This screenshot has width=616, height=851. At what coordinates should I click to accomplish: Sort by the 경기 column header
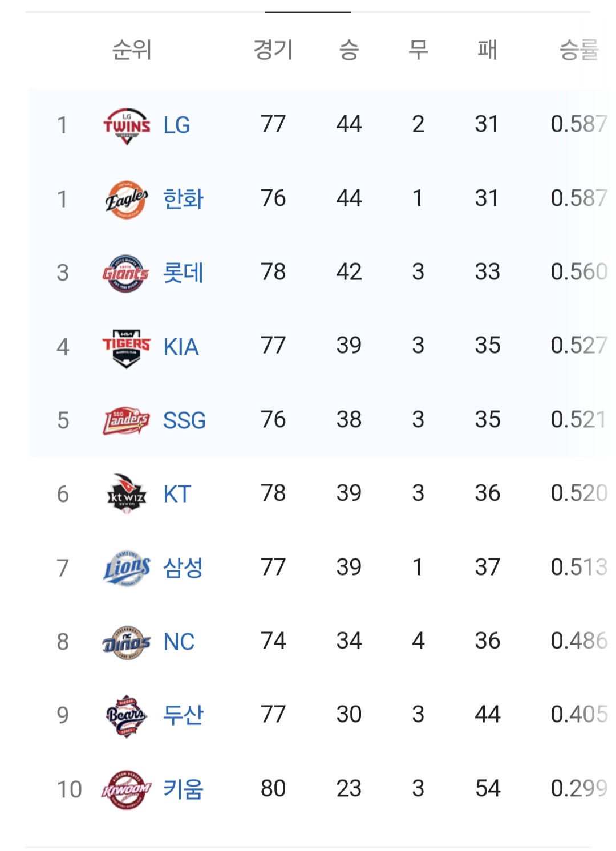tap(273, 50)
